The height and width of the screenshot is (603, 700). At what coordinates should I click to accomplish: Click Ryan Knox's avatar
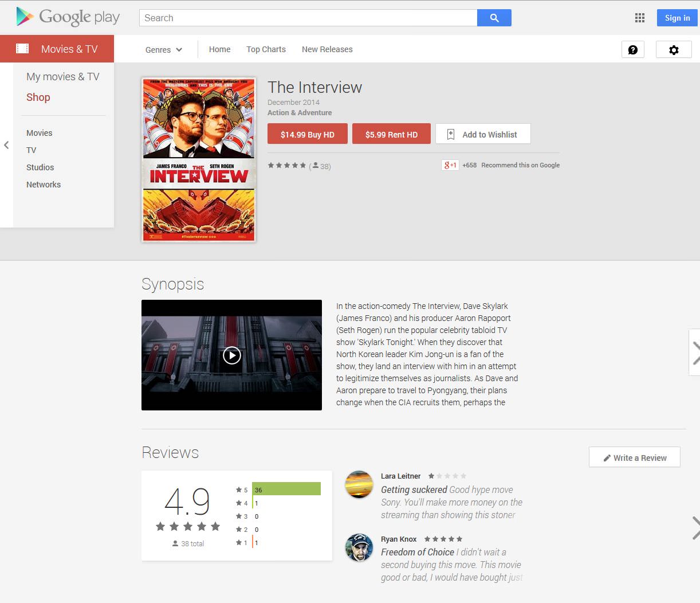(359, 547)
